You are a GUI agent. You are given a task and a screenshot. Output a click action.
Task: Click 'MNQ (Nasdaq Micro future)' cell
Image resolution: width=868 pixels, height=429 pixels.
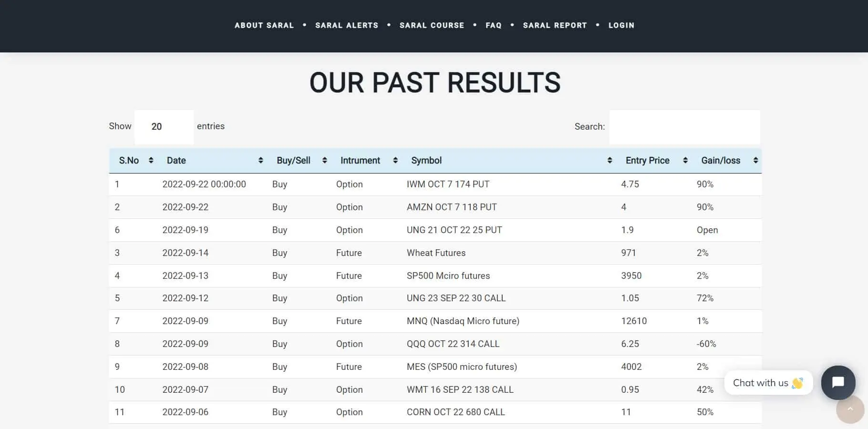pos(463,321)
